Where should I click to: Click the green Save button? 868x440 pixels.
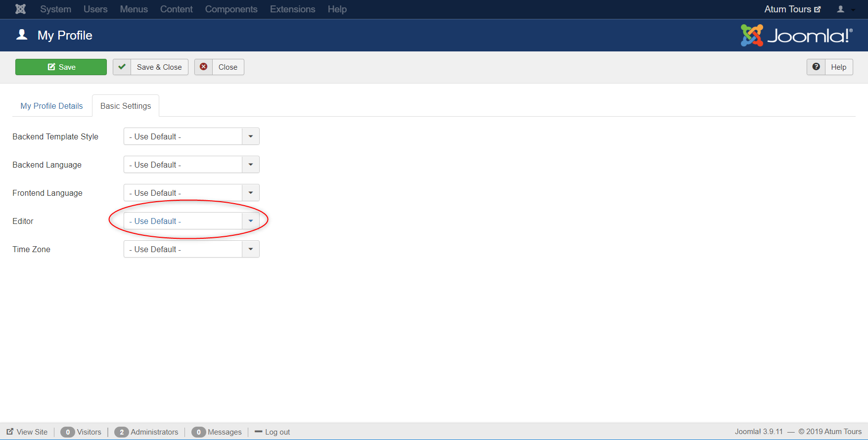61,67
